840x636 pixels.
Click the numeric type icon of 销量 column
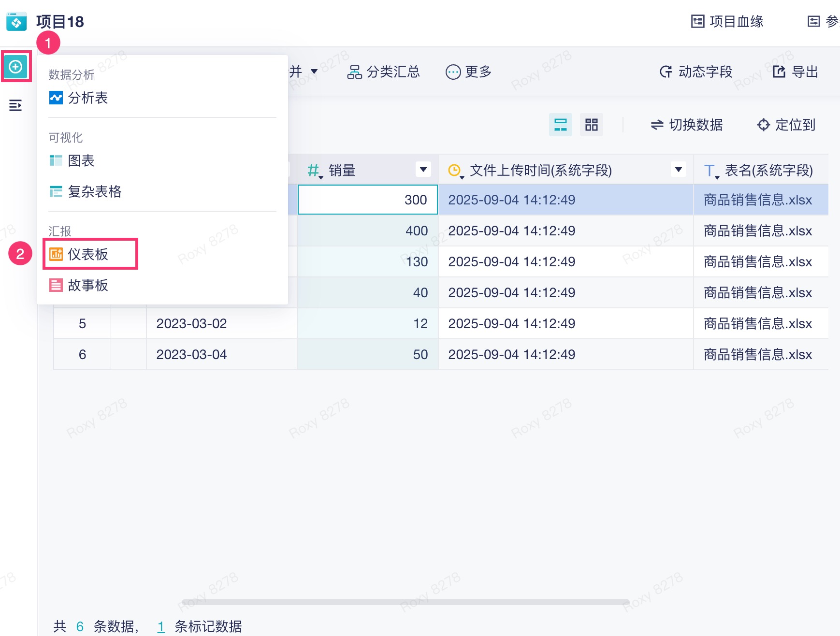coord(315,171)
